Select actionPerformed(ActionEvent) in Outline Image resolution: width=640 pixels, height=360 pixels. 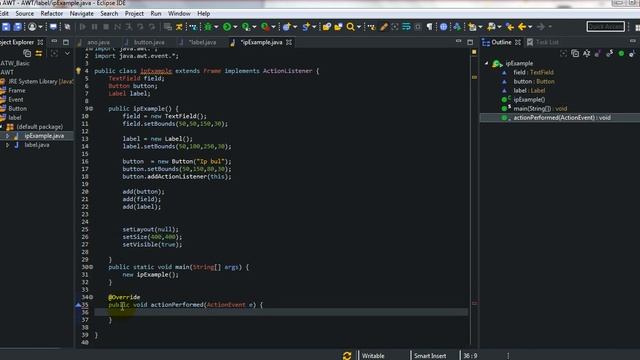click(x=562, y=118)
